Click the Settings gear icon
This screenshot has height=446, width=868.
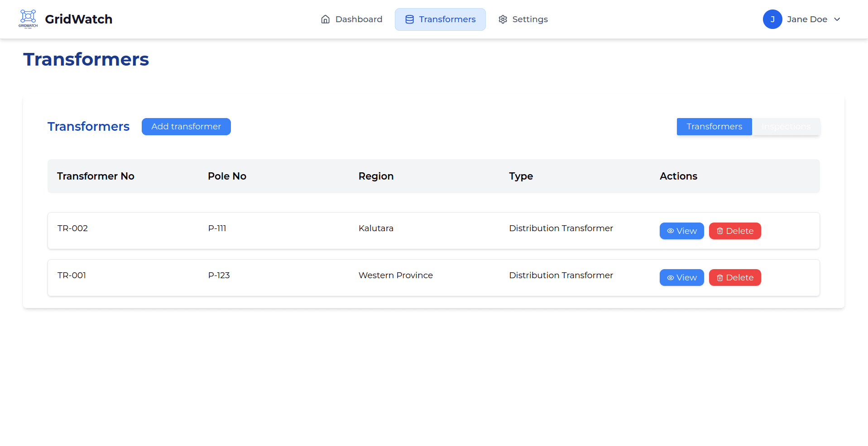503,19
